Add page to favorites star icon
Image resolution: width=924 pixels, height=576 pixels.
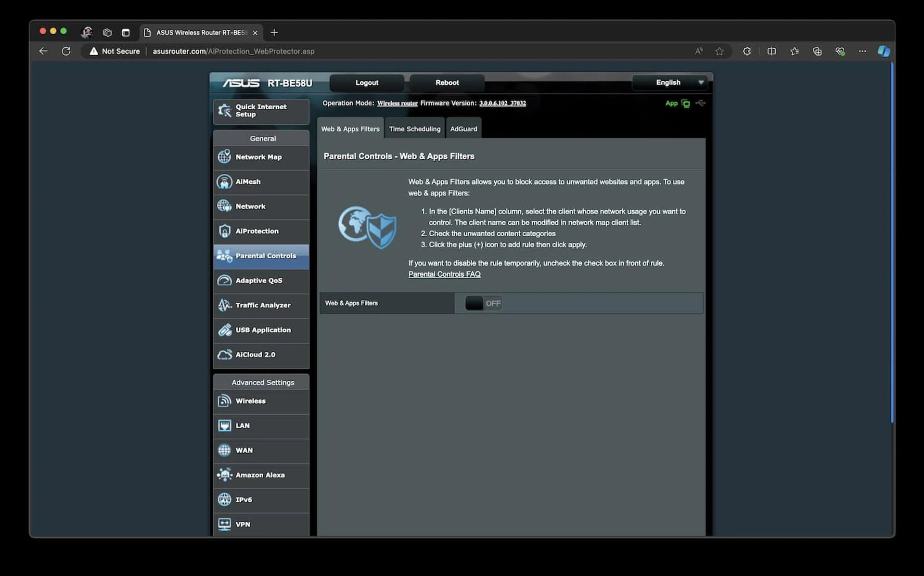719,51
